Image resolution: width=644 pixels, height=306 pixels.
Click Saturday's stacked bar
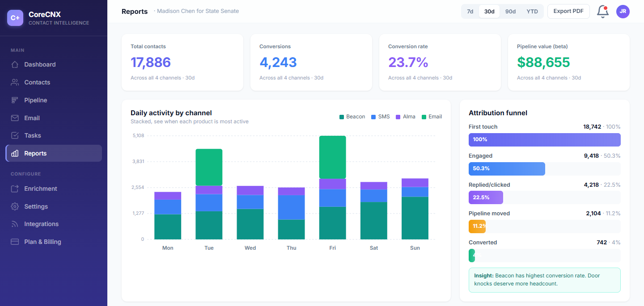[x=373, y=211]
